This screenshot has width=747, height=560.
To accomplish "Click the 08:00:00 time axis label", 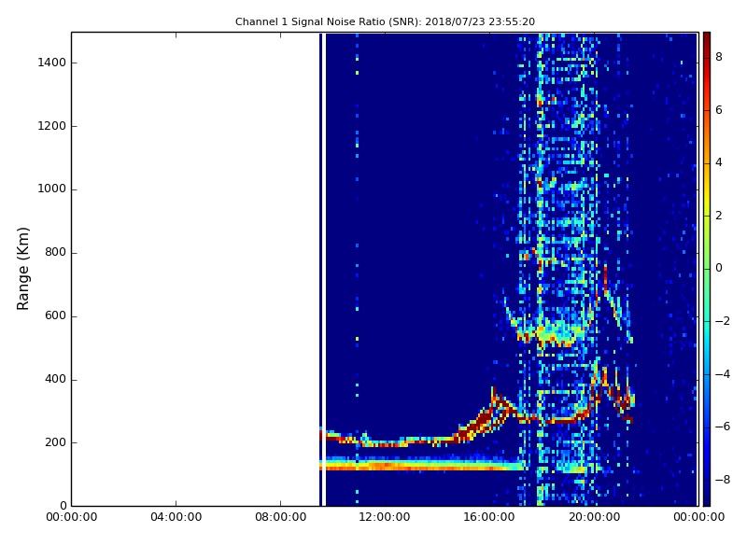I will 280,517.
